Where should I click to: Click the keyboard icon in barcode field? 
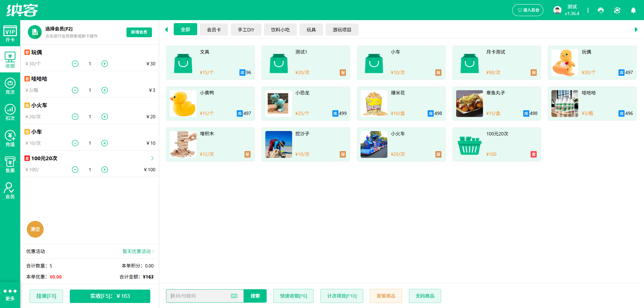click(x=234, y=296)
